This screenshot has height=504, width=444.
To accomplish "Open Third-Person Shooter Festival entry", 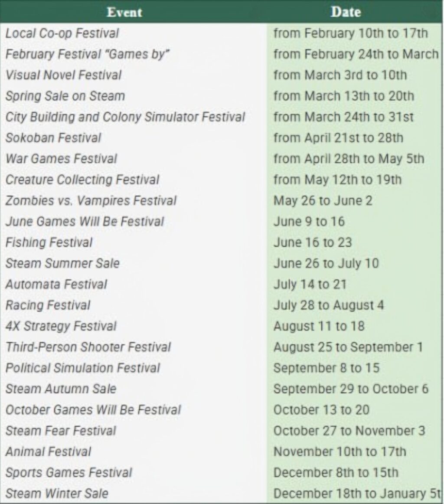I will click(x=88, y=347).
